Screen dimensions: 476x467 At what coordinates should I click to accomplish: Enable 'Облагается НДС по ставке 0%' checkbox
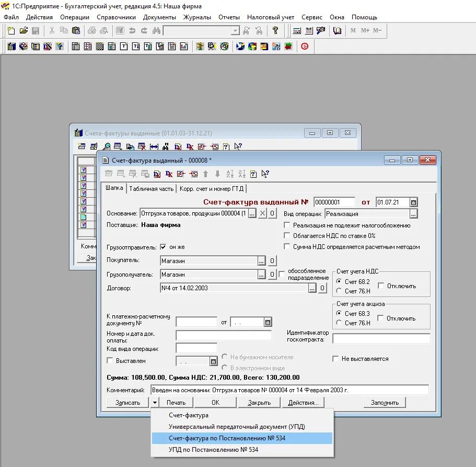[287, 235]
